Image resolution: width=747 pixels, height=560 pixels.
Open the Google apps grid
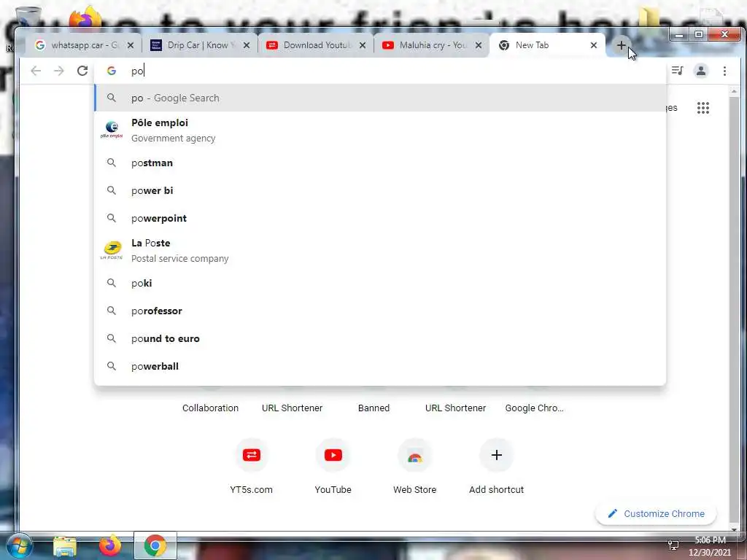703,108
